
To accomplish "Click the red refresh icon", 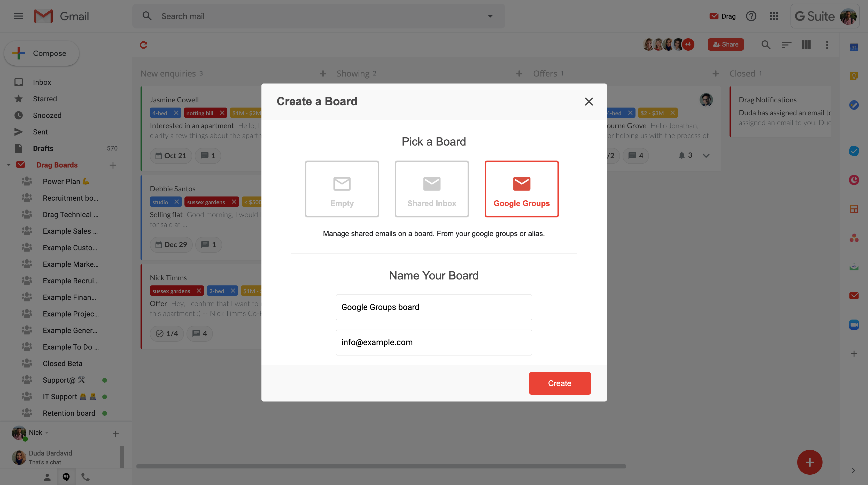I will click(x=144, y=44).
